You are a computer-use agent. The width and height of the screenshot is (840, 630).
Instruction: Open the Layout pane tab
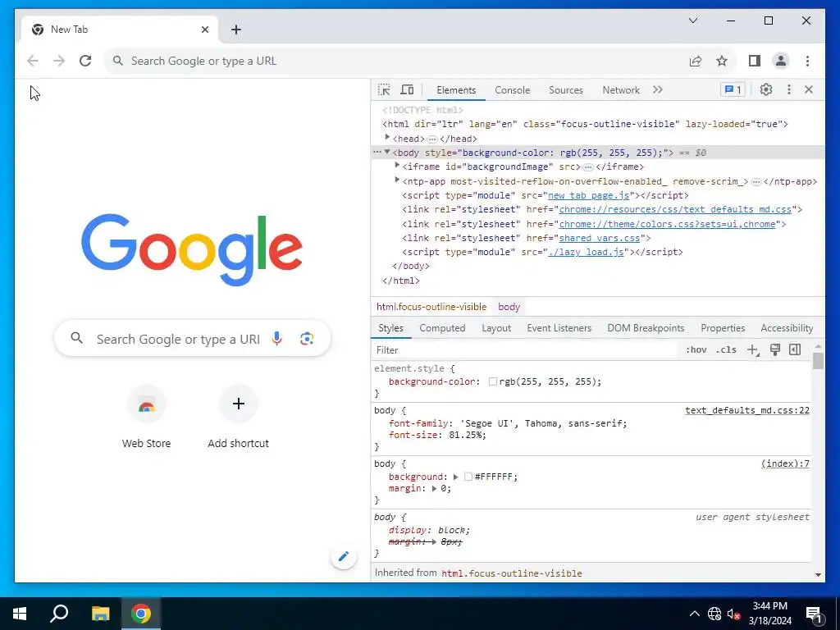tap(496, 328)
